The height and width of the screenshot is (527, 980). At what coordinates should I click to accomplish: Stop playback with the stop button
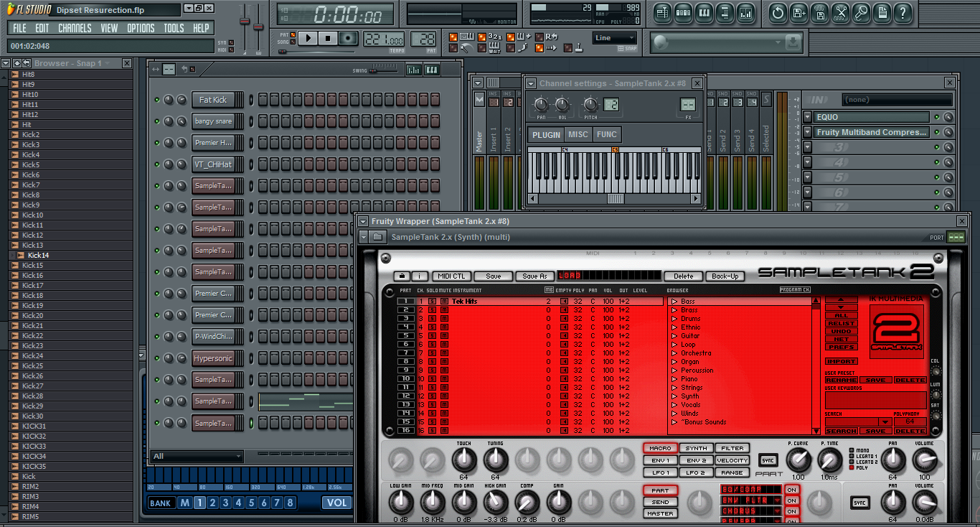pos(328,38)
